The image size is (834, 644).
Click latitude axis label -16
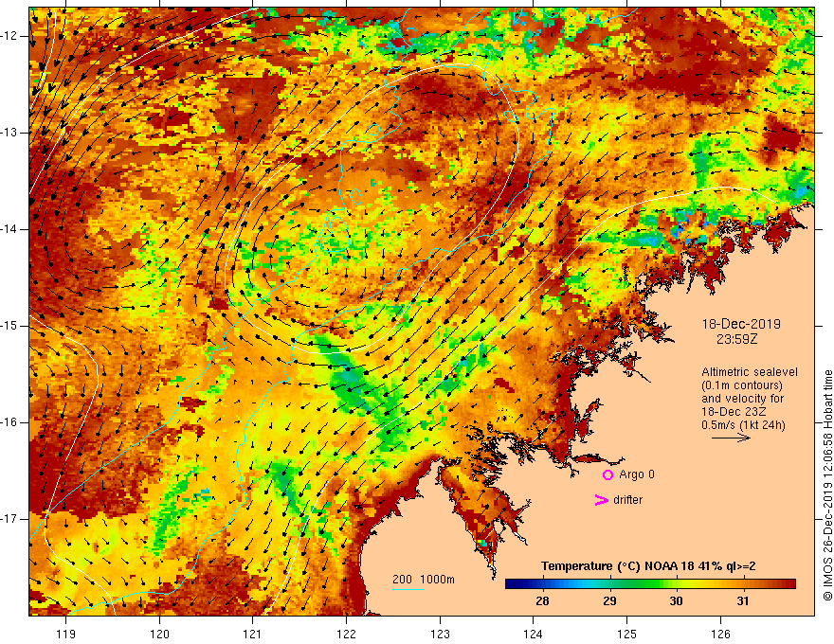9,422
